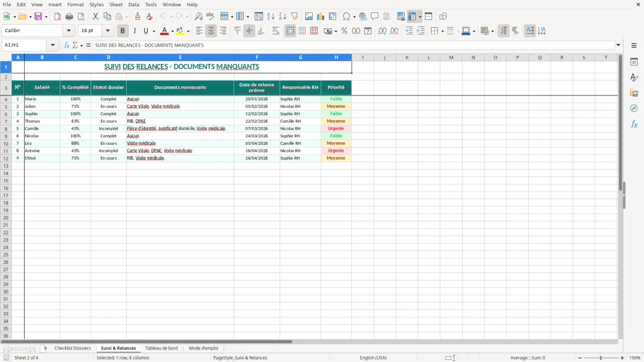Click the zoom slider in status bar
Viewport: 644px width, 362px height.
601,358
